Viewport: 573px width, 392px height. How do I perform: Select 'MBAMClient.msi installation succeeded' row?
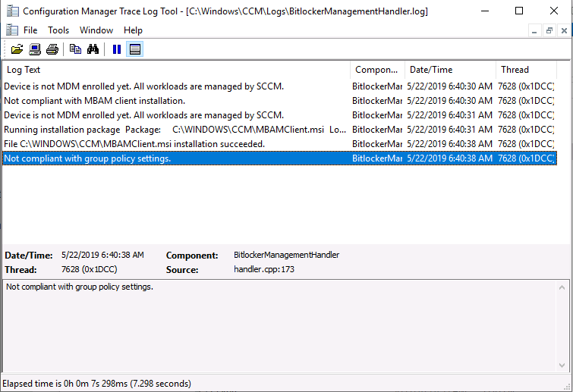coord(279,144)
